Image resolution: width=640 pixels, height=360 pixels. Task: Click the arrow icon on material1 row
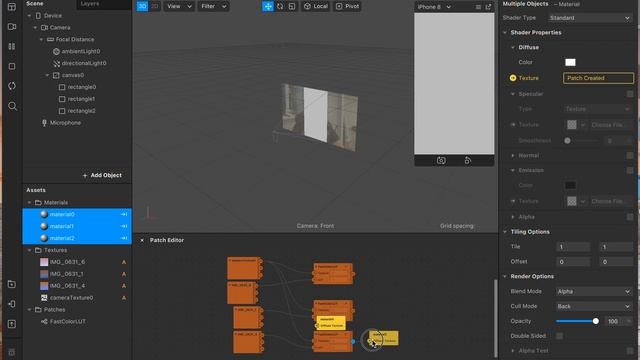click(124, 226)
